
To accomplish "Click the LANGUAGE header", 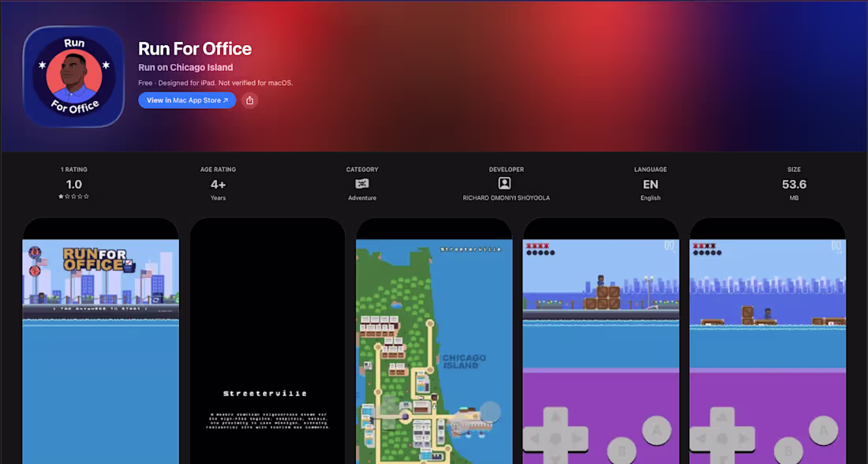I will click(650, 170).
